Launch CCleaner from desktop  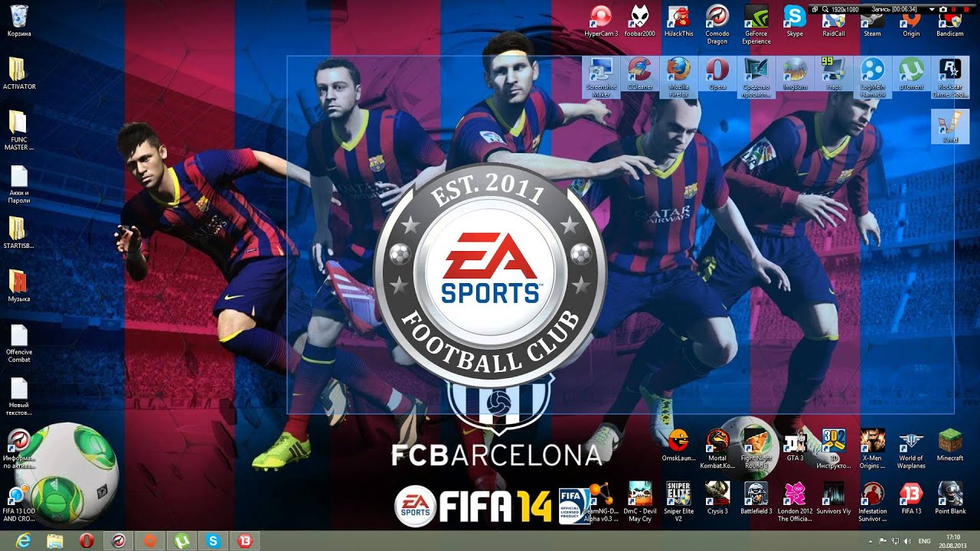click(x=640, y=74)
